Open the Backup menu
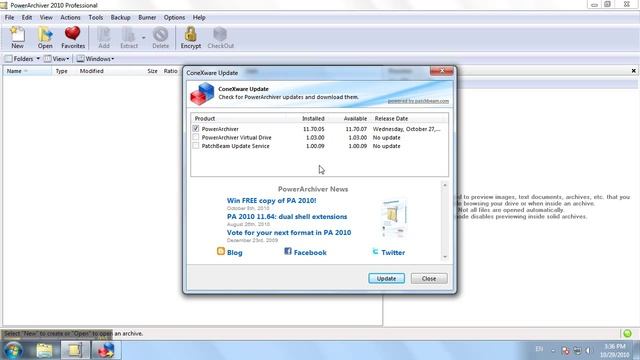This screenshot has height=360, width=640. [x=120, y=18]
